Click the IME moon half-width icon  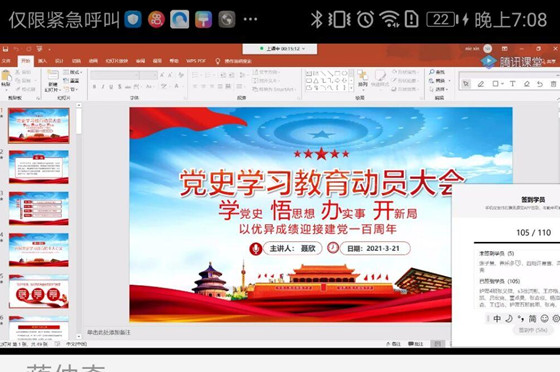509,318
